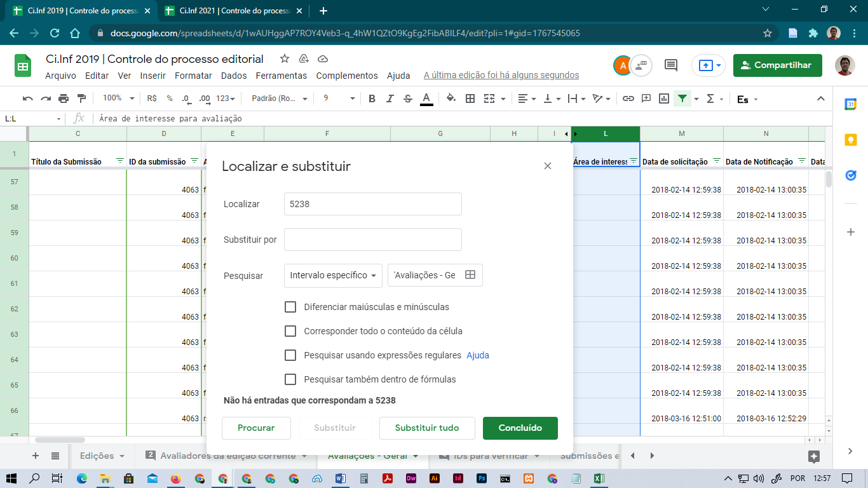Viewport: 868px width, 488px height.
Task: Click the redo arrow in toolbar
Action: click(x=46, y=98)
